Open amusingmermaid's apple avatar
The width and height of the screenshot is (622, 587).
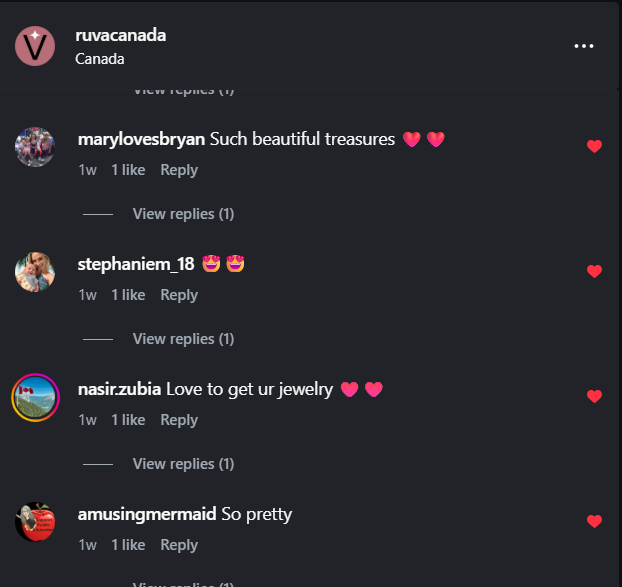tap(35, 522)
